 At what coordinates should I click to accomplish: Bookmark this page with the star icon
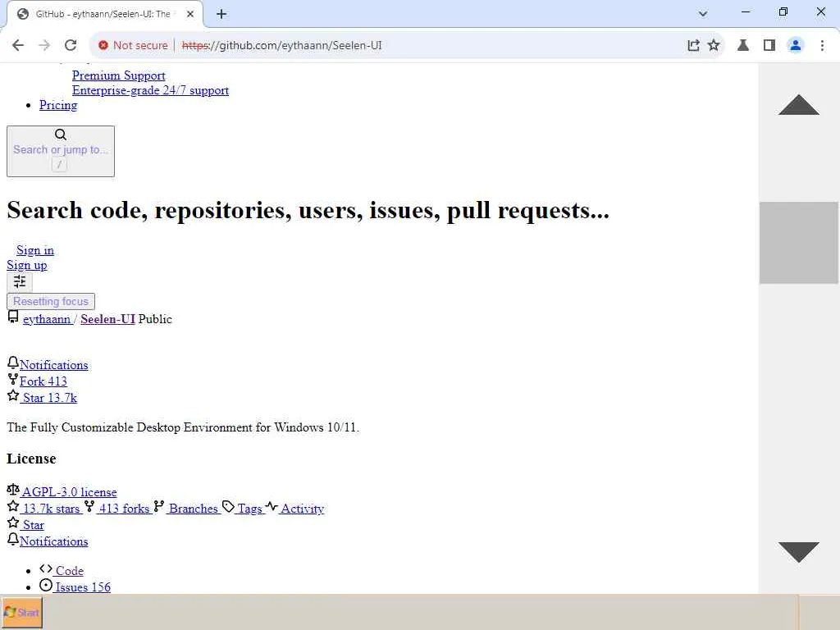tap(714, 46)
